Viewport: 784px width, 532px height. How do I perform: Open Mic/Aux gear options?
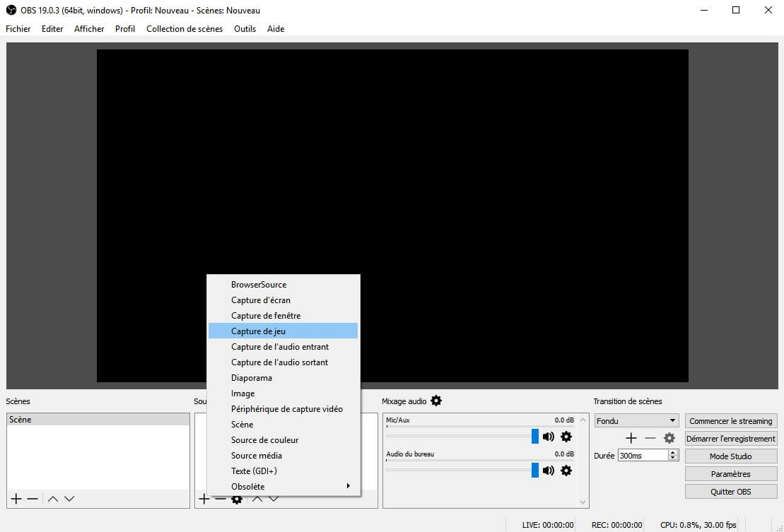pos(566,437)
